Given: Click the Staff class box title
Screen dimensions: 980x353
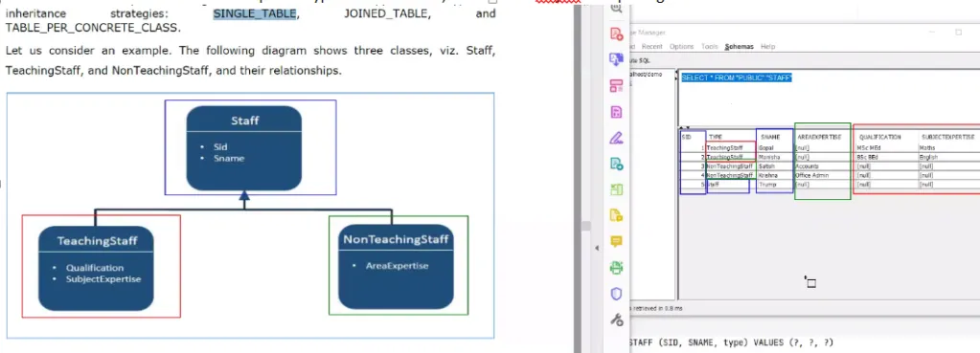Looking at the screenshot, I should (x=244, y=121).
